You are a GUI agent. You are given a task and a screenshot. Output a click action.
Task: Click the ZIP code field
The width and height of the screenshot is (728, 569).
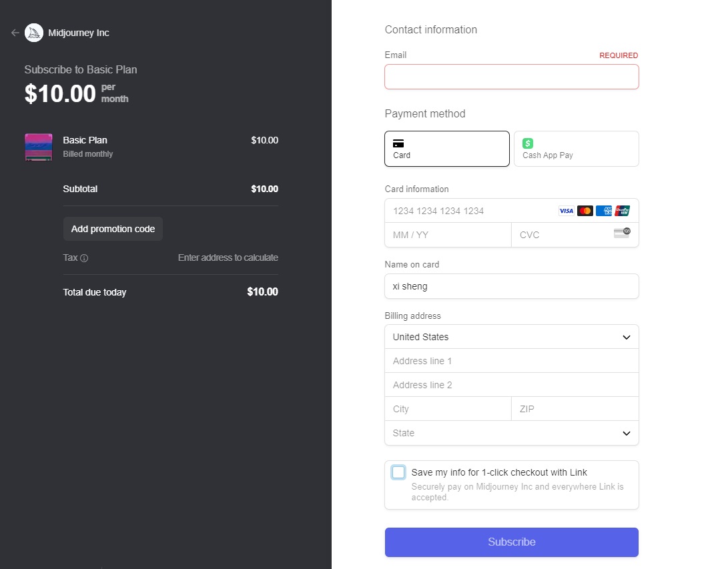pyautogui.click(x=575, y=409)
